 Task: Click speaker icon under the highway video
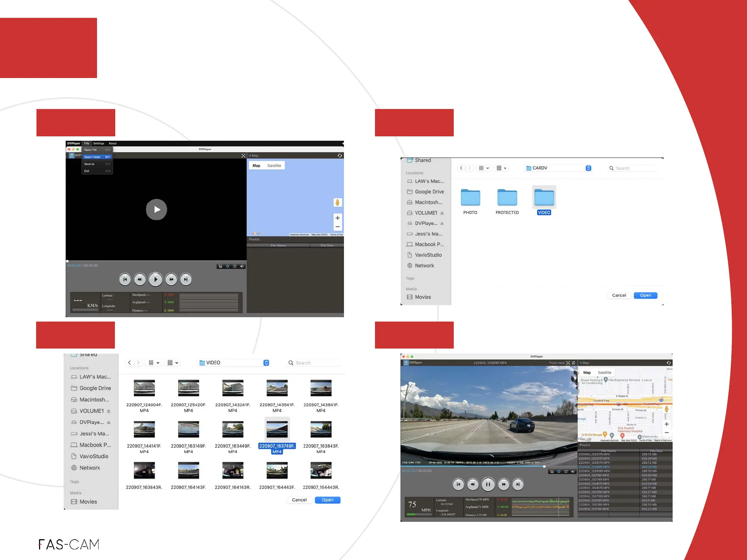coord(573,471)
